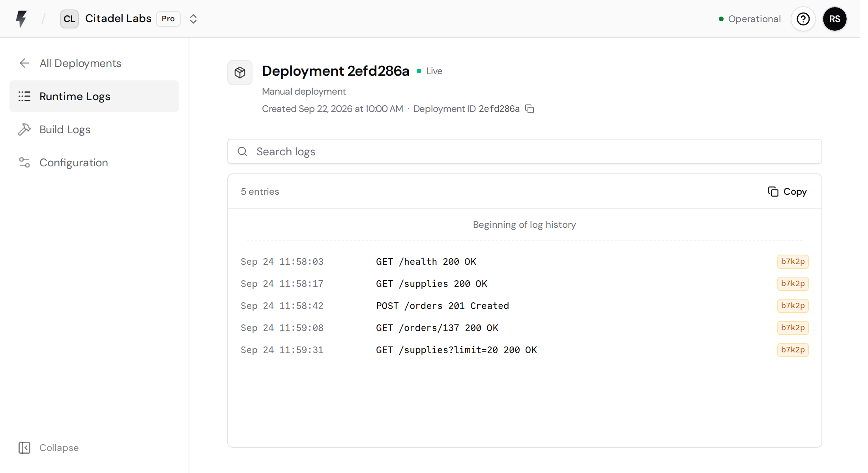Click b7k2p tag on the /supplies 200 row
868x473 pixels.
[793, 284]
